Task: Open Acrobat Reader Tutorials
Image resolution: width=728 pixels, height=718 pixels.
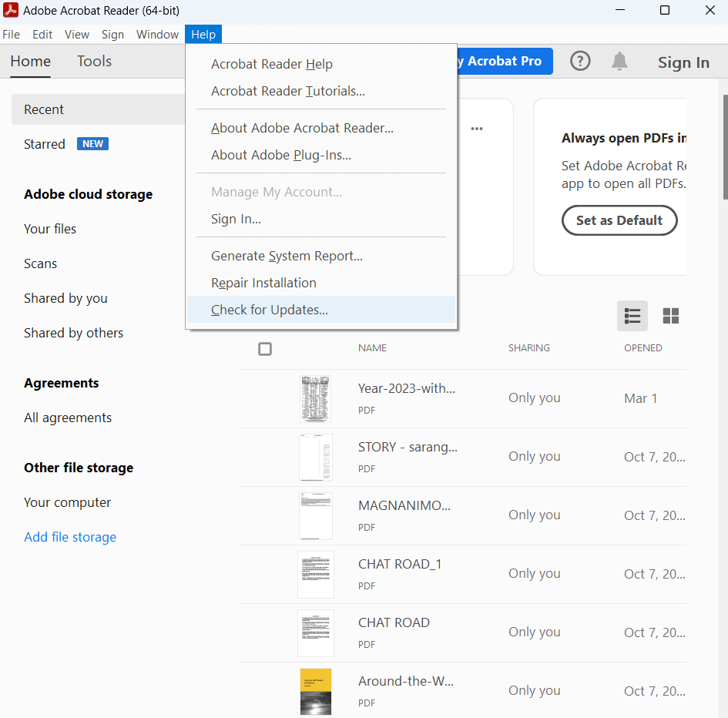Action: point(321,91)
